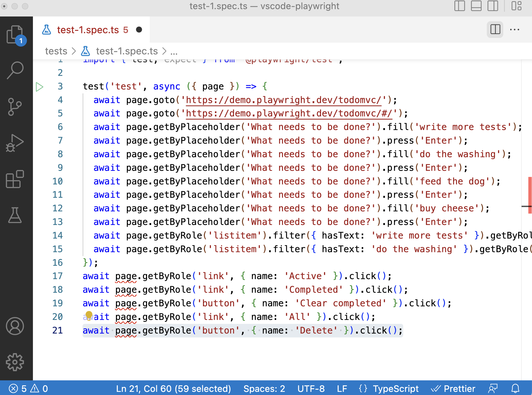Expand the breadcrumb ellipsis symbol
The height and width of the screenshot is (395, 532).
coord(174,52)
